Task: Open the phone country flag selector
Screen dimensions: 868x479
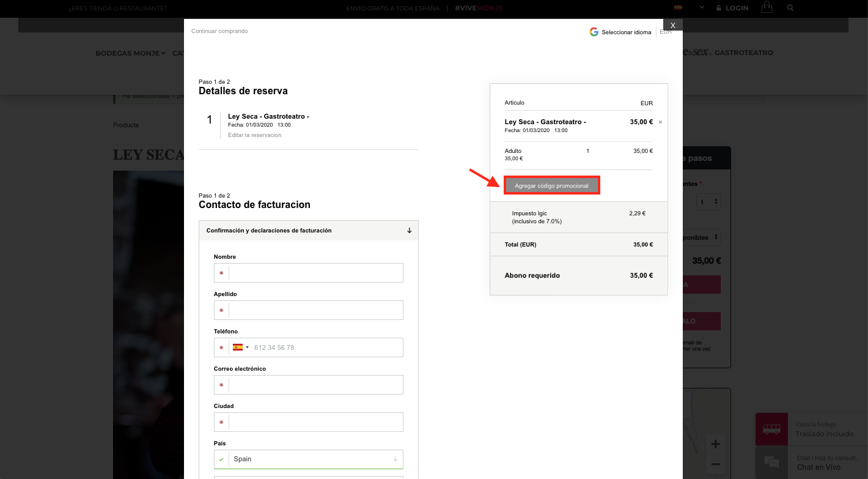Action: pos(241,347)
